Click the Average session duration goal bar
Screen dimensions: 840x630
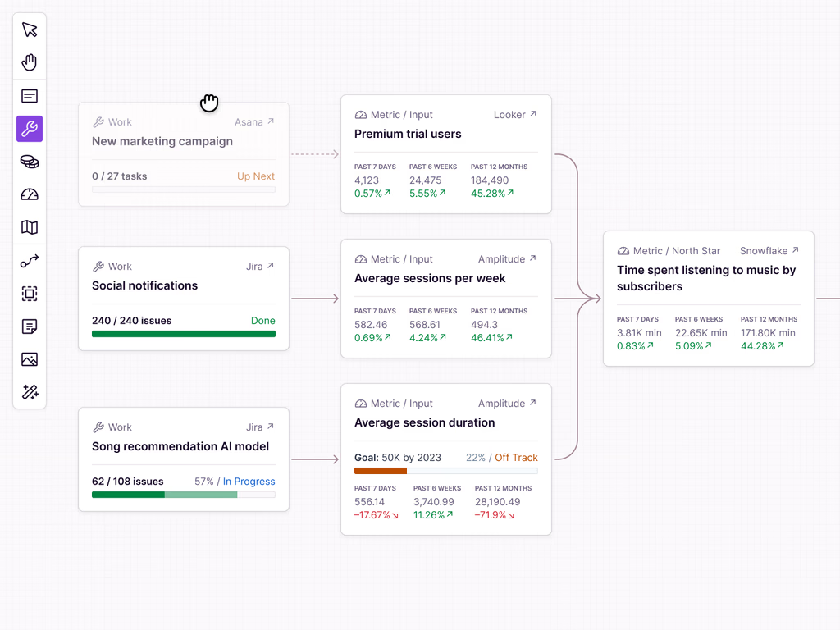(445, 471)
